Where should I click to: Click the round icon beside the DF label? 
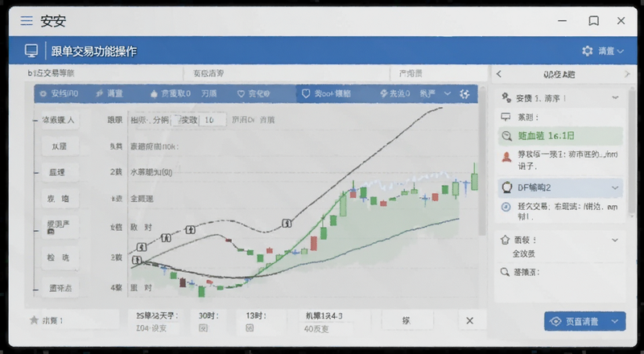click(x=507, y=187)
